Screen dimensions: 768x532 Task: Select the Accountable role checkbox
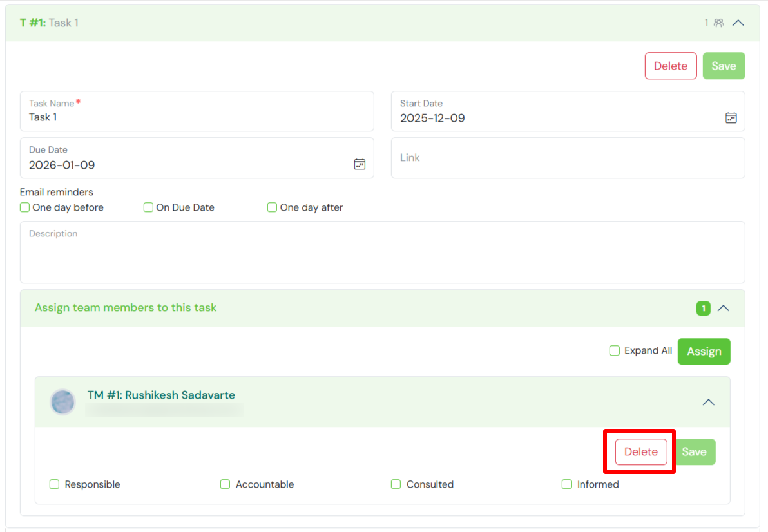click(226, 484)
